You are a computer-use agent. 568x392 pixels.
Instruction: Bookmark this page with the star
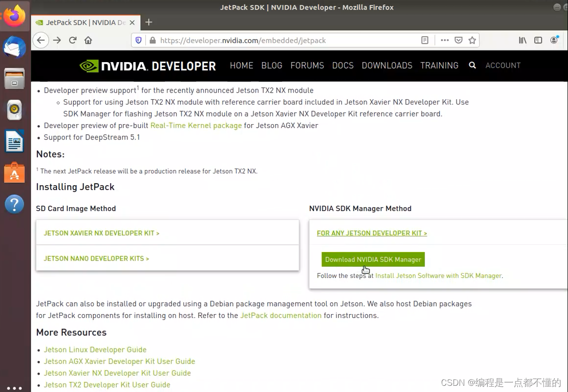[472, 40]
